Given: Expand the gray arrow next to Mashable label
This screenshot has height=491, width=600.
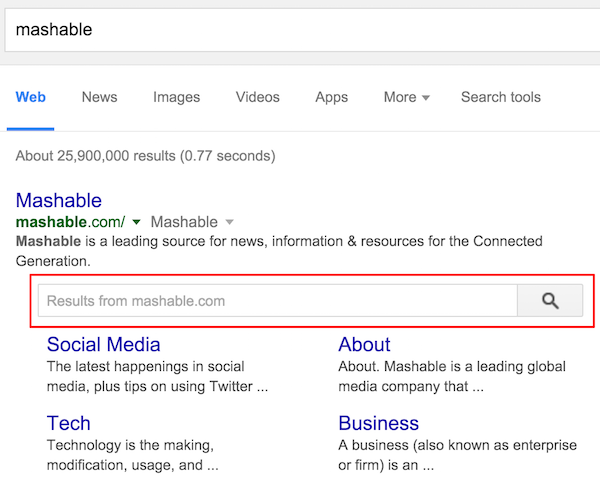Looking at the screenshot, I should click(x=229, y=222).
